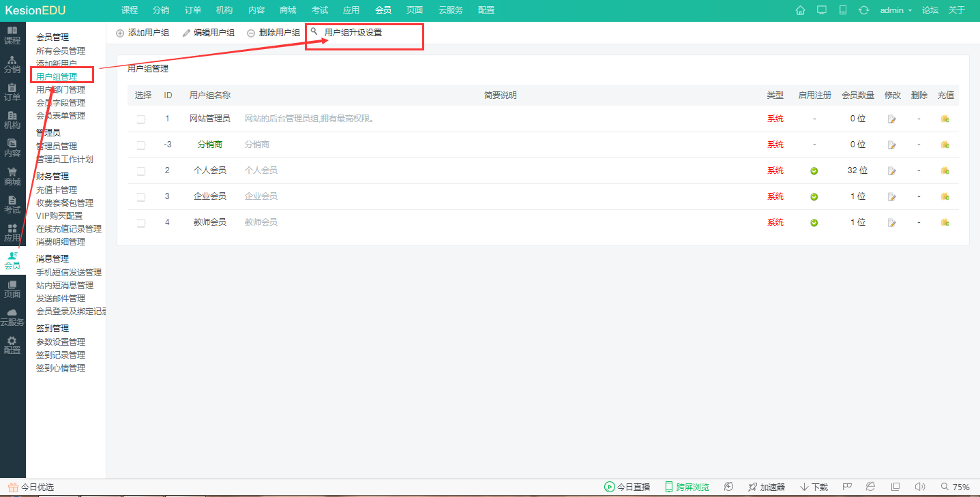Toggle registration enabled for 企业会员
The image size is (980, 497).
814,197
